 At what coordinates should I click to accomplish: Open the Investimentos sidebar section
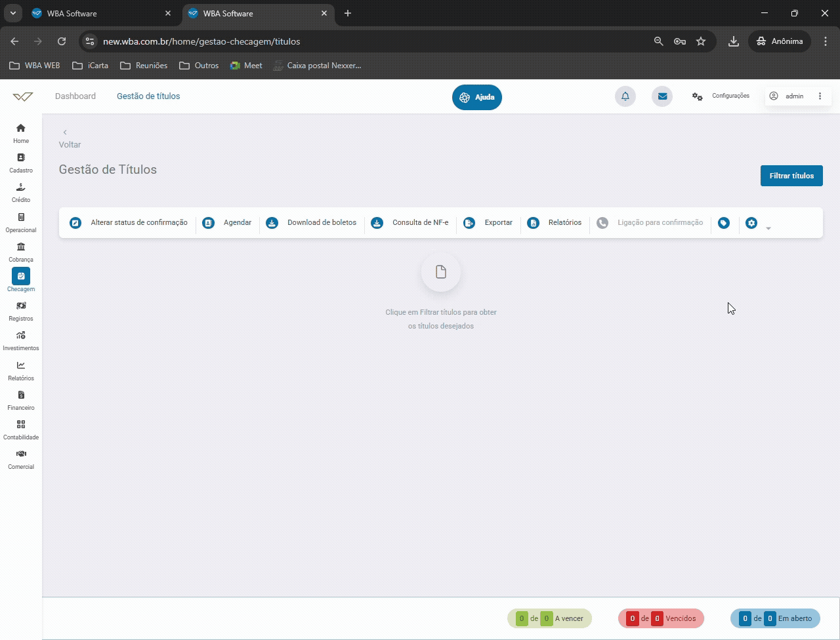point(21,340)
